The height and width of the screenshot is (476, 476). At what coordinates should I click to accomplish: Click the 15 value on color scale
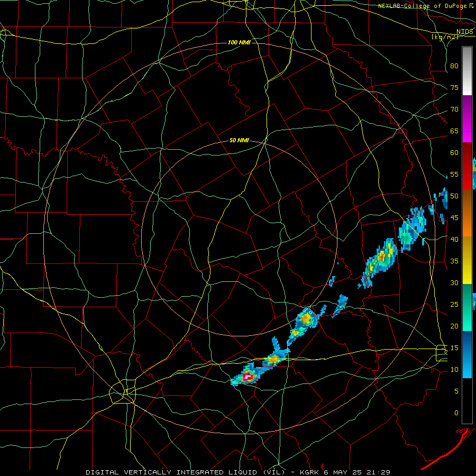[454, 348]
